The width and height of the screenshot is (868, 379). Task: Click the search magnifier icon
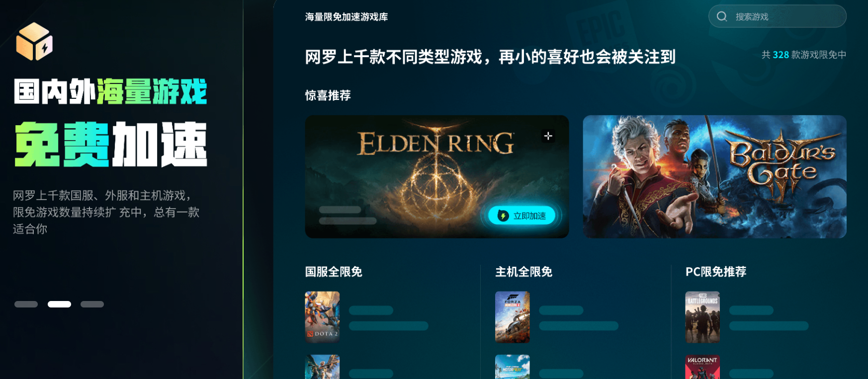click(x=722, y=16)
